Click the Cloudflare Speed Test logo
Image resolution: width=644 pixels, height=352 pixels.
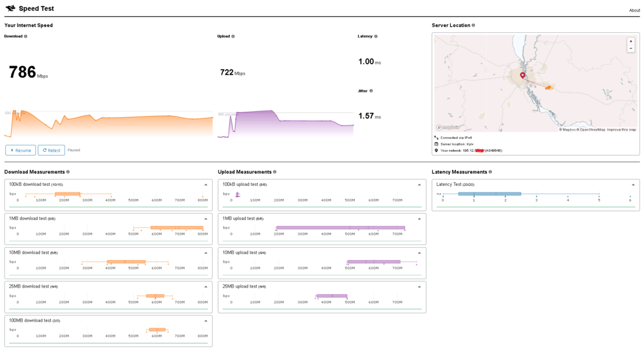pyautogui.click(x=10, y=8)
